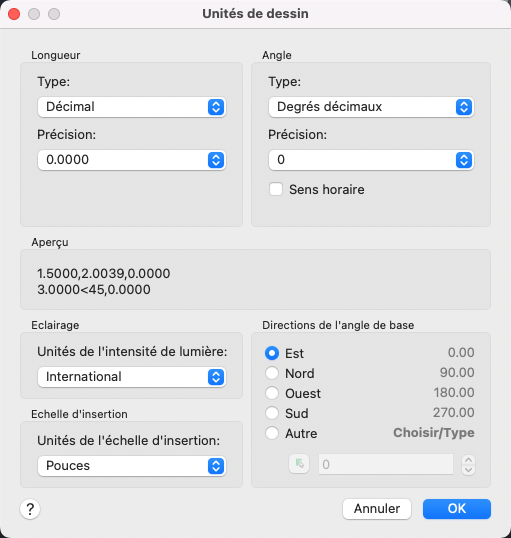Open the Longueur Type Décimal dropdown
Viewport: 511px width, 538px height.
click(x=131, y=107)
